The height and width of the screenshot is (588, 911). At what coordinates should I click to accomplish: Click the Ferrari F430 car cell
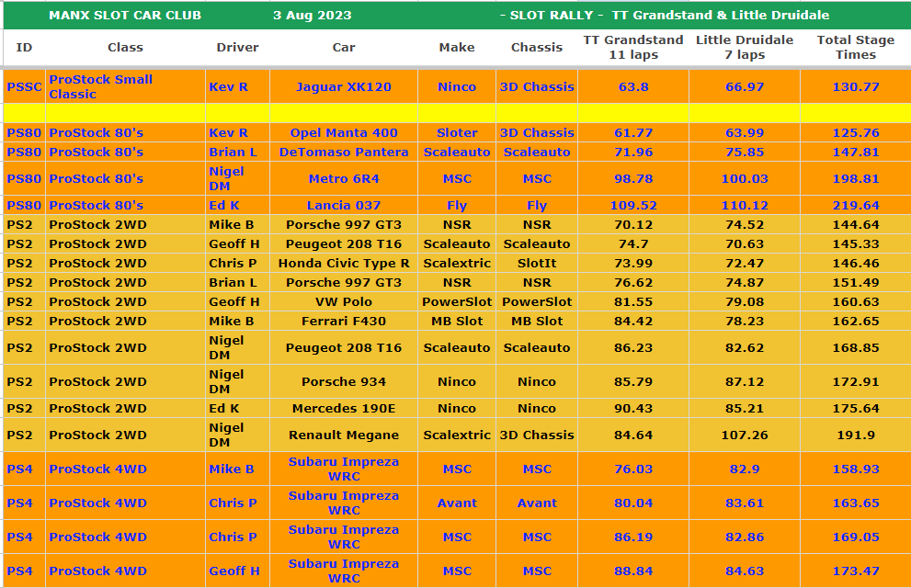pyautogui.click(x=343, y=322)
